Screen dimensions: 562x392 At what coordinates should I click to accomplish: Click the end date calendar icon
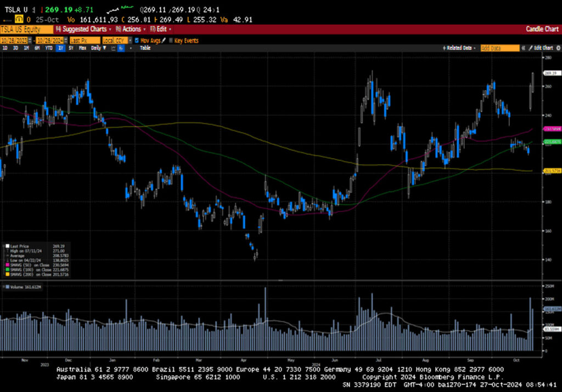(x=65, y=41)
